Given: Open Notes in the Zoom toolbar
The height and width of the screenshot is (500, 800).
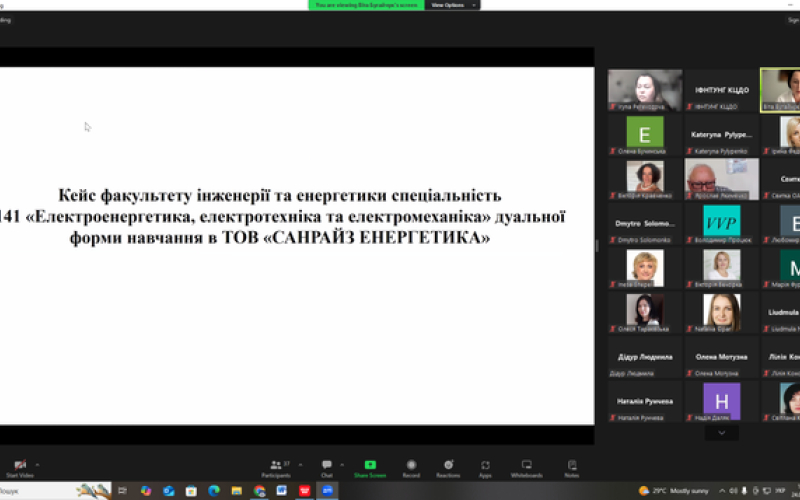Looking at the screenshot, I should [x=572, y=468].
